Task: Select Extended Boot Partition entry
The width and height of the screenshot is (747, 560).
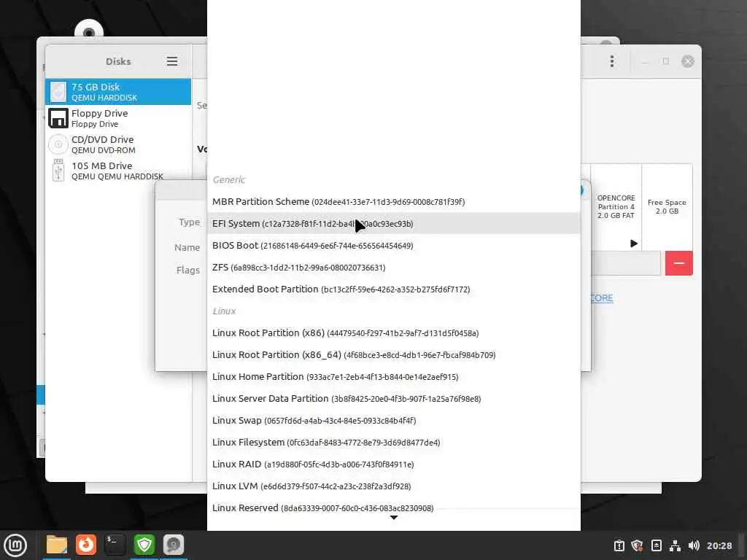Action: pos(393,289)
